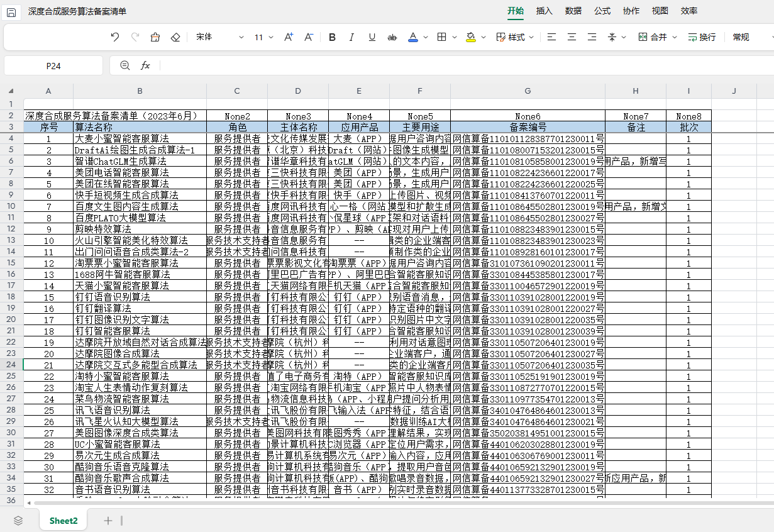Viewport: 774px width, 532px height.
Task: Switch to the 插入 tab
Action: click(545, 11)
